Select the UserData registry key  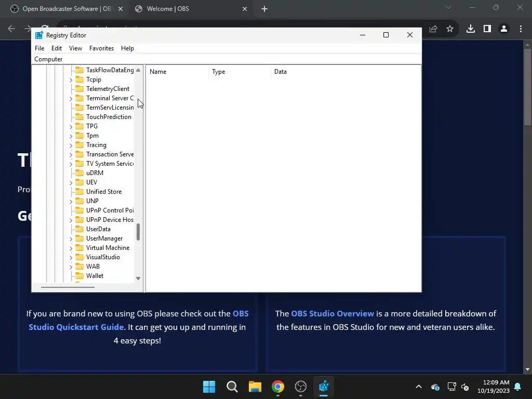click(x=98, y=229)
